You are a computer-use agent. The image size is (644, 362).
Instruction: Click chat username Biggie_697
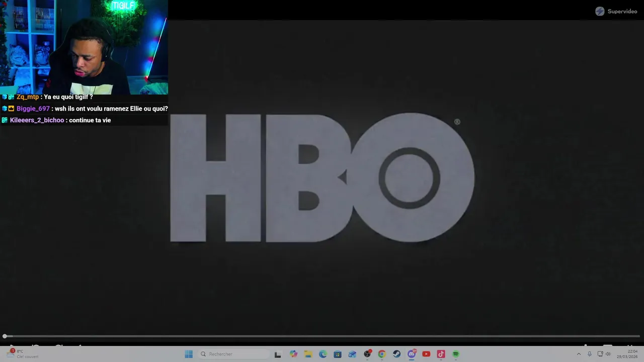[x=33, y=109]
